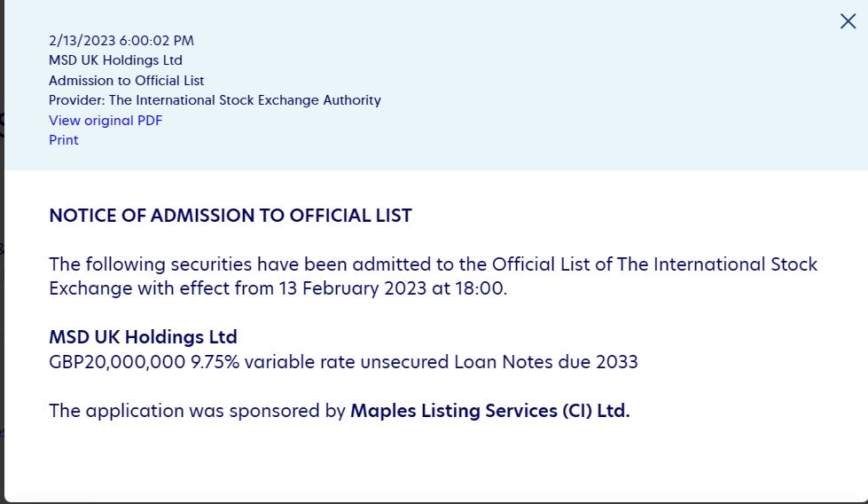868x504 pixels.
Task: Click the 'Loan Notes due 2033' text
Action: (x=545, y=362)
